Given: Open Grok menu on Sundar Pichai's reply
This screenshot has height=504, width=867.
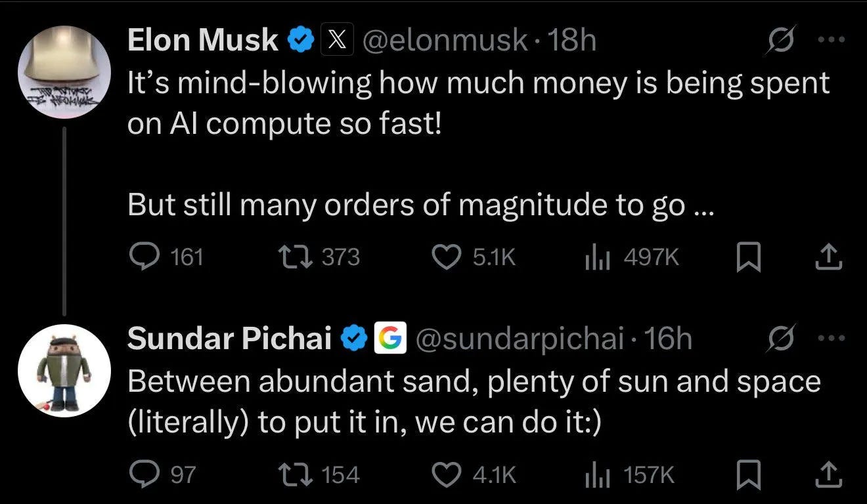Looking at the screenshot, I should pyautogui.click(x=782, y=339).
